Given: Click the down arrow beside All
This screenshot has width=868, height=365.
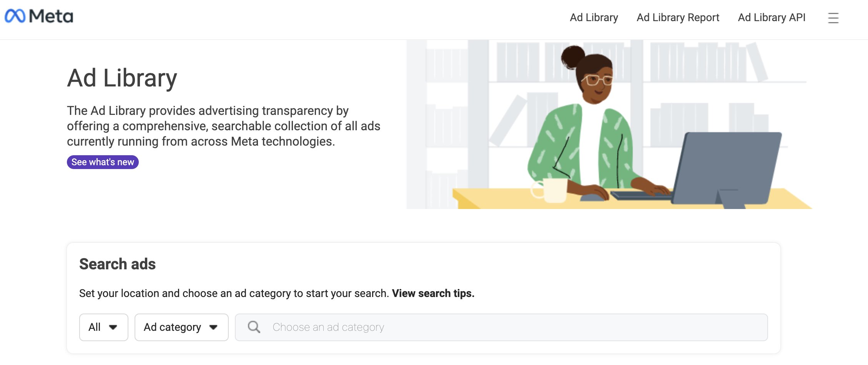Looking at the screenshot, I should (x=113, y=327).
